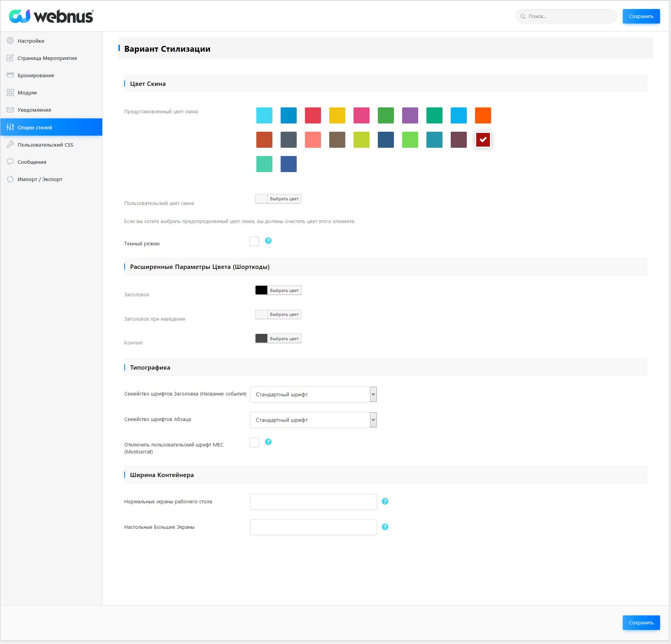
Task: Open the Опции стилей menu item
Action: pos(51,127)
